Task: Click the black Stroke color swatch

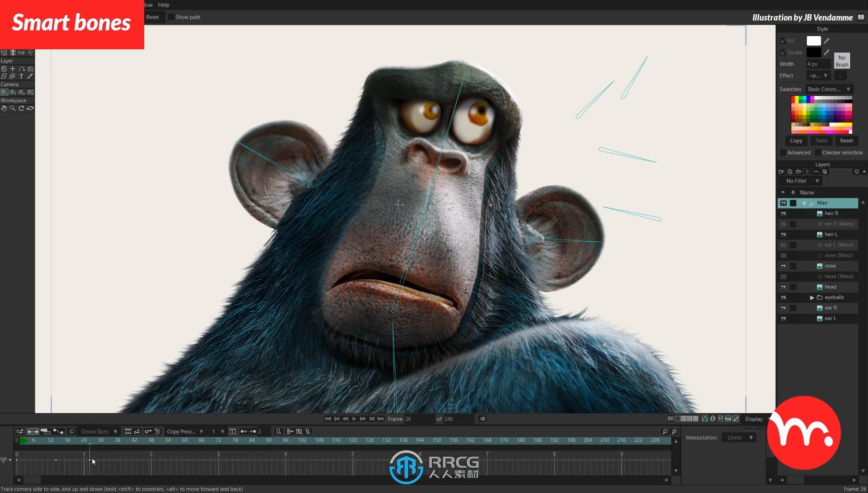Action: (x=814, y=52)
